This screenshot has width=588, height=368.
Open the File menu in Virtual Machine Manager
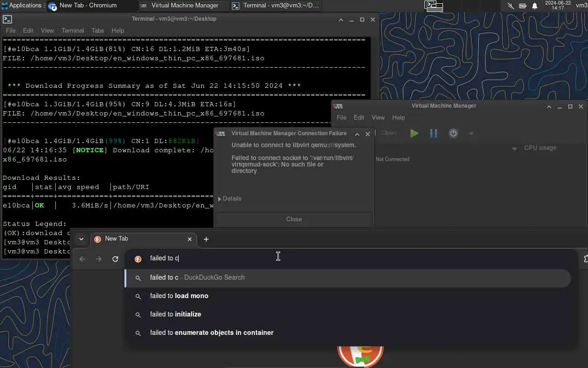pos(341,117)
